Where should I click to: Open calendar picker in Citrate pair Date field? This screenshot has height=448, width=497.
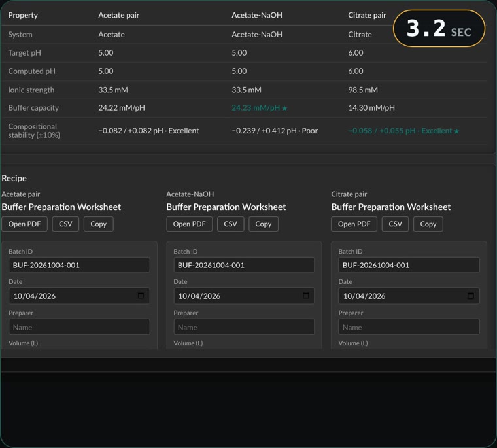point(471,296)
